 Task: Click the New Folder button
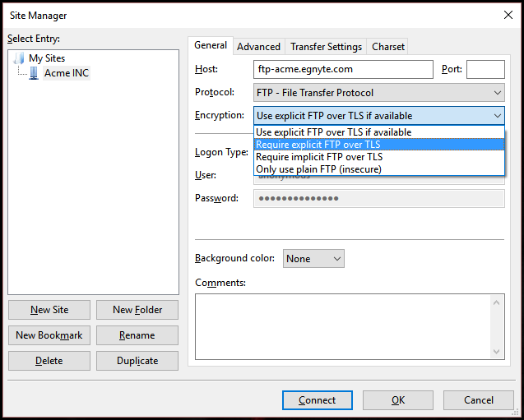click(137, 310)
